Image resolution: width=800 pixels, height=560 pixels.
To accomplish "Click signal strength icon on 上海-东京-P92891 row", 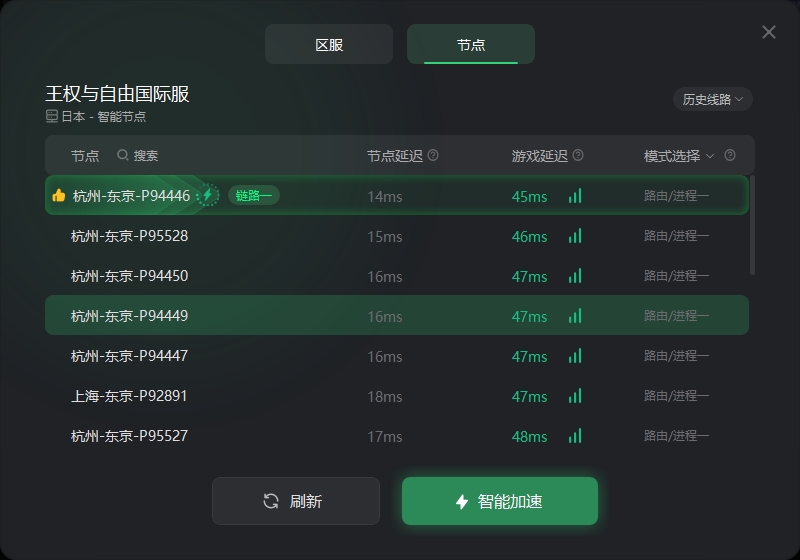I will click(x=575, y=396).
